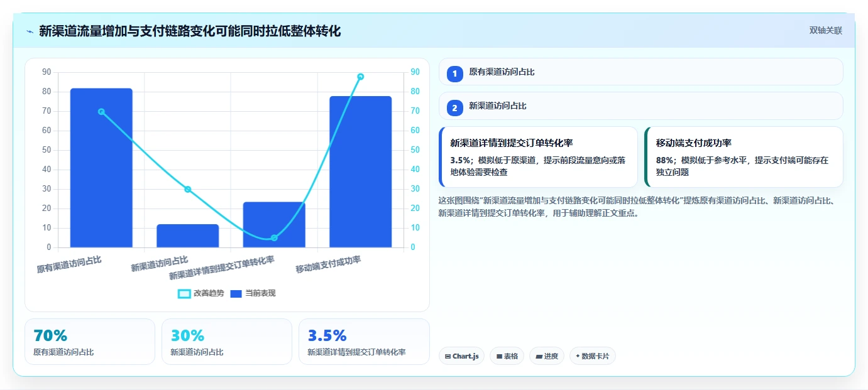Click the 30% stat card
This screenshot has width=868, height=390.
tap(226, 342)
